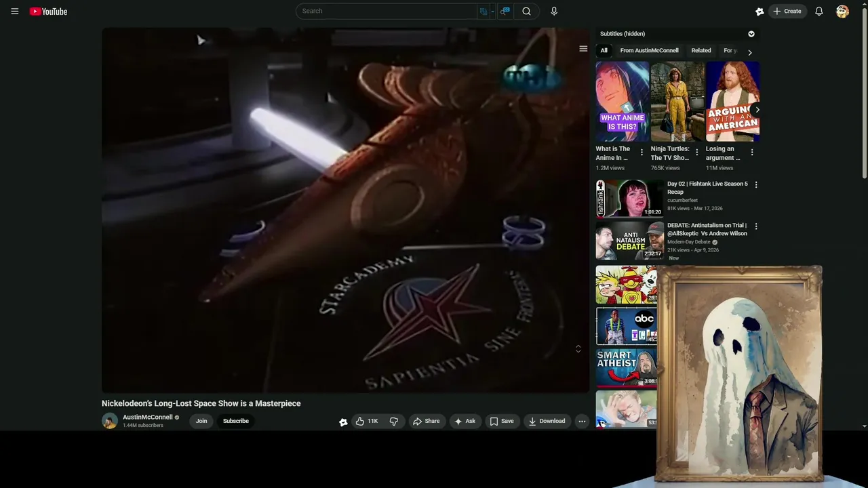Visit the cucumberfeet channel name

tap(682, 201)
